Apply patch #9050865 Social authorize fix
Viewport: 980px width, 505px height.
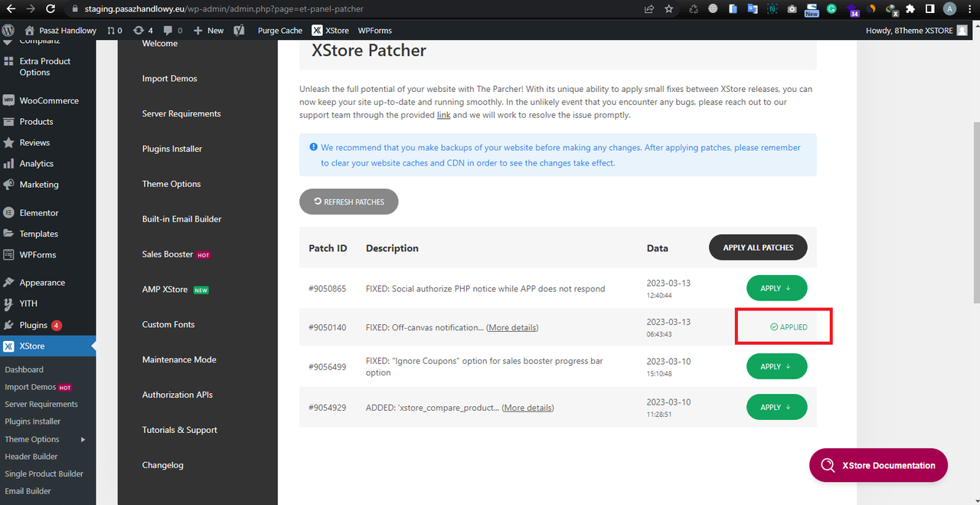pos(776,288)
